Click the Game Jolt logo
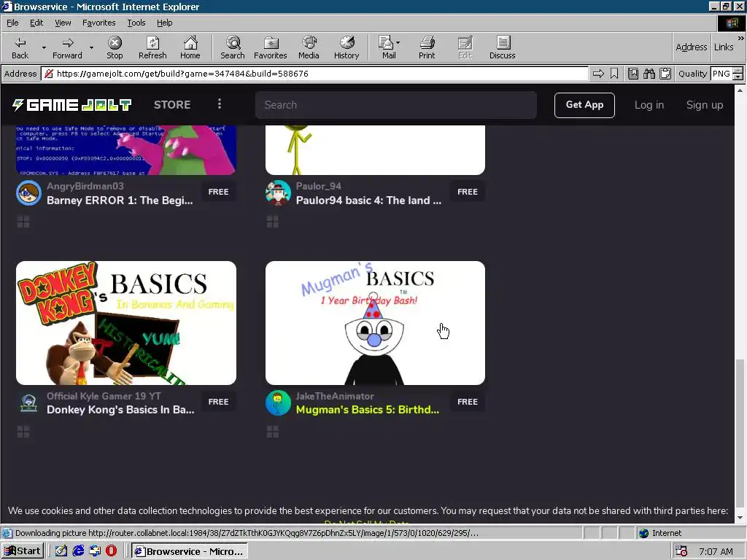This screenshot has height=560, width=747. [72, 105]
